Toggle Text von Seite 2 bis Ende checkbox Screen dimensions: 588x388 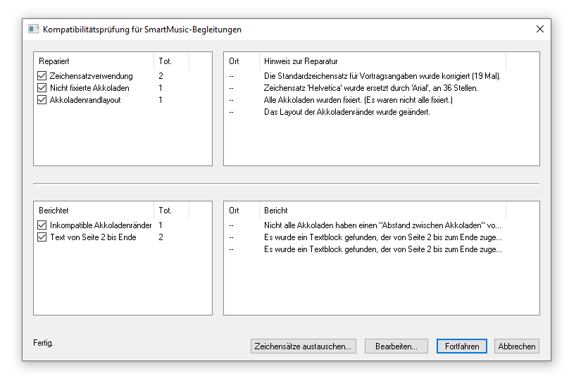coord(42,237)
